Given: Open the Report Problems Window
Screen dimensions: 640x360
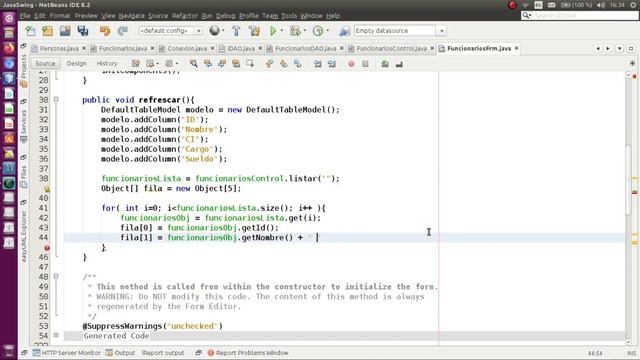Looking at the screenshot, I should point(248,353).
